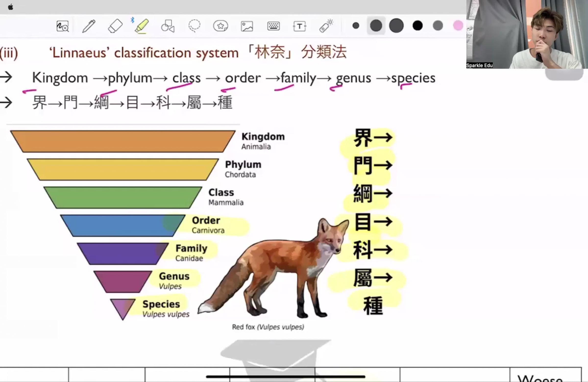588x382 pixels.
Task: Open the Text box tool
Action: click(x=300, y=26)
